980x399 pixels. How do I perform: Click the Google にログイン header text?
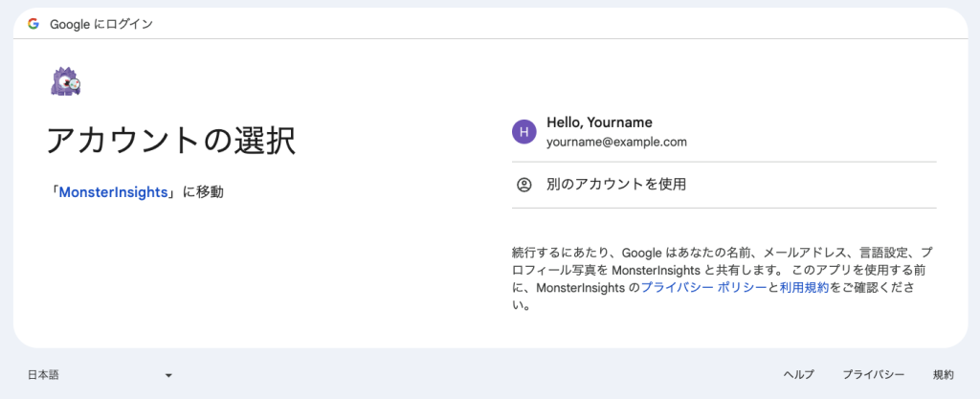click(x=101, y=24)
